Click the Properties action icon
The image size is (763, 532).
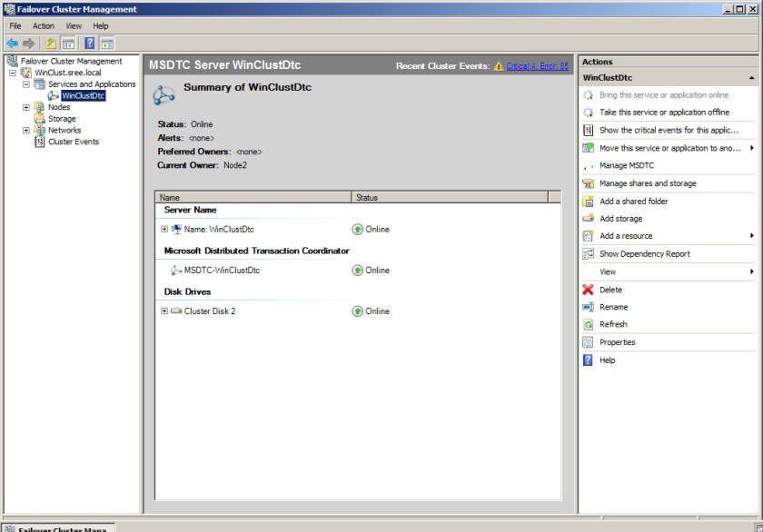(588, 342)
